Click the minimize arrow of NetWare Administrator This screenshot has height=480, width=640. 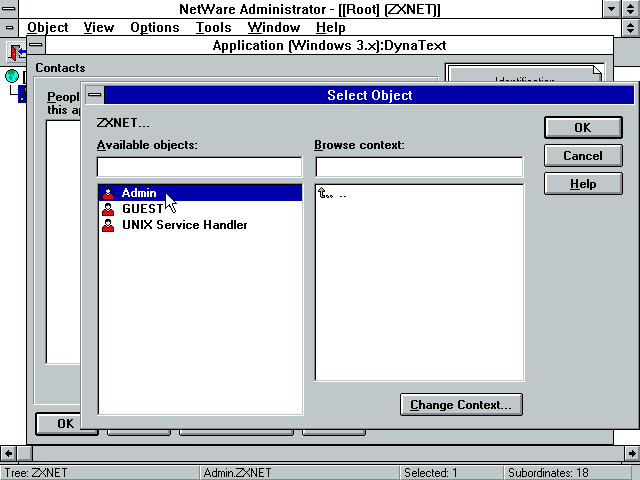tap(611, 9)
